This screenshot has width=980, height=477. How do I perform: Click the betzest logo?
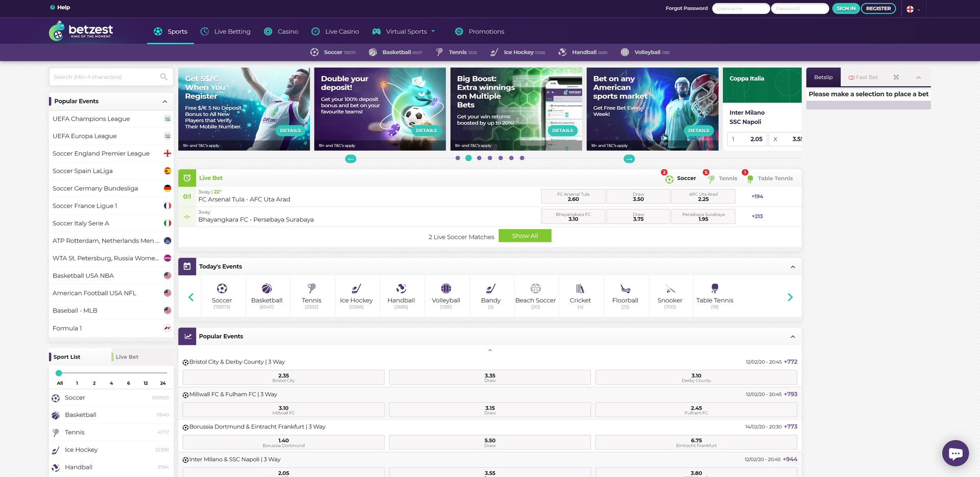[x=82, y=31]
